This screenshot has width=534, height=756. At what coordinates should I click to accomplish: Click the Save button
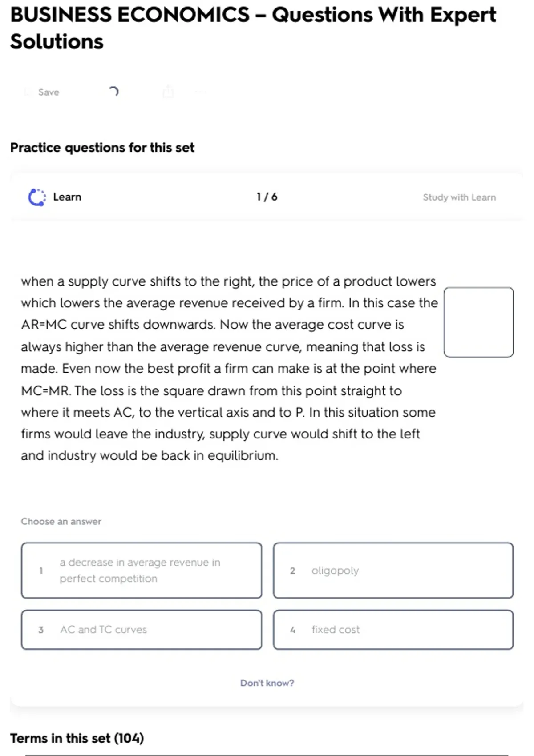click(x=48, y=92)
